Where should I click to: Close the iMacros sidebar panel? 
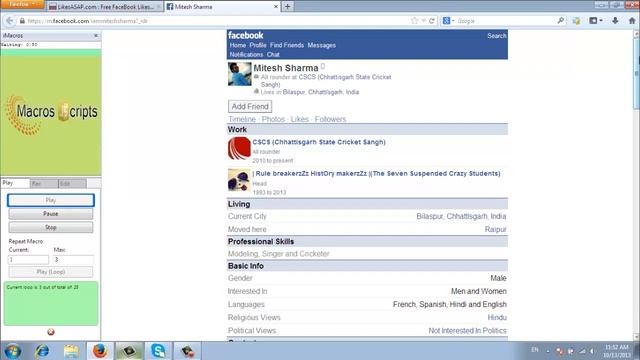pos(96,36)
